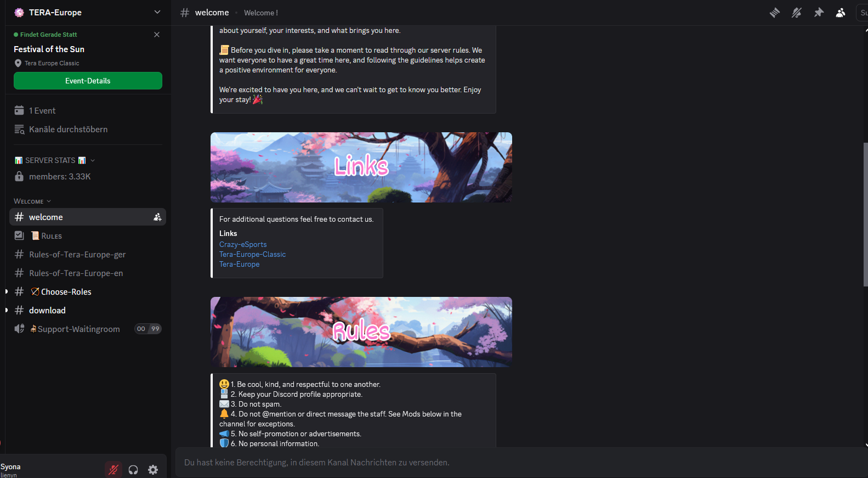The image size is (868, 478).
Task: Open TERA-Europe server dropdown menu
Action: [88, 13]
